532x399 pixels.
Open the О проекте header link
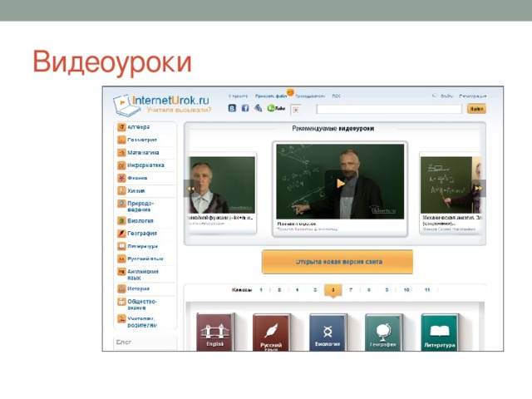click(239, 96)
